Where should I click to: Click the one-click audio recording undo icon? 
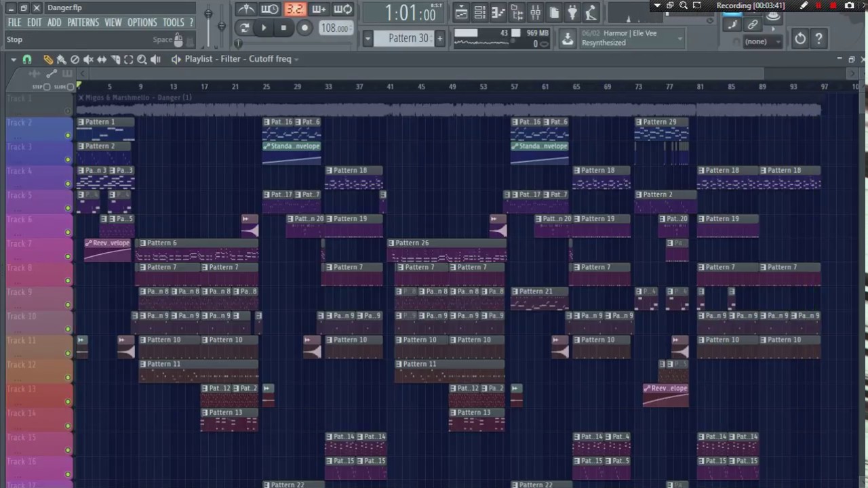coord(800,39)
